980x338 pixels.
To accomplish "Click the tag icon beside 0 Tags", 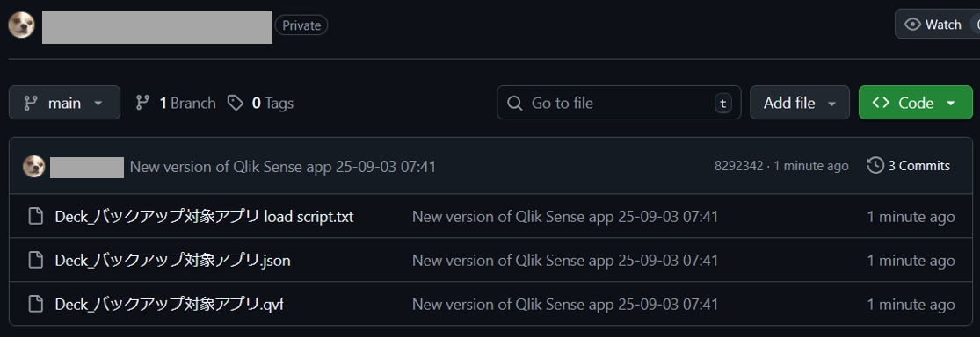I will click(x=235, y=103).
